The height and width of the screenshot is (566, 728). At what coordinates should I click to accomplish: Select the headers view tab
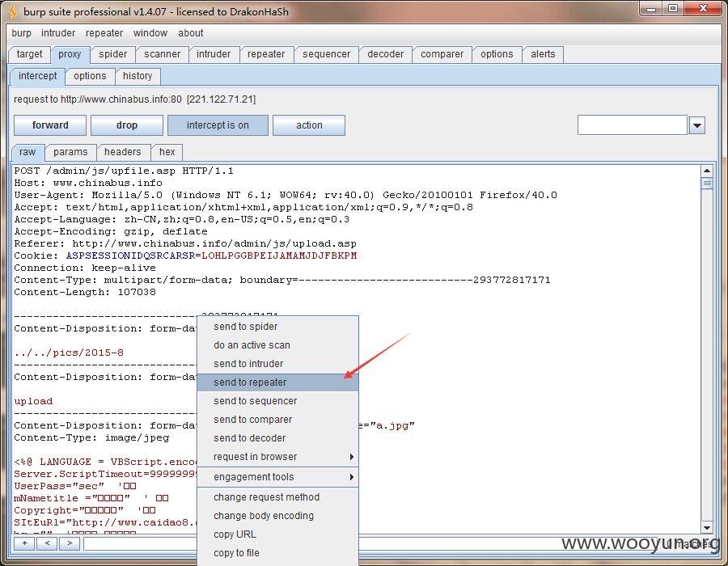point(123,152)
